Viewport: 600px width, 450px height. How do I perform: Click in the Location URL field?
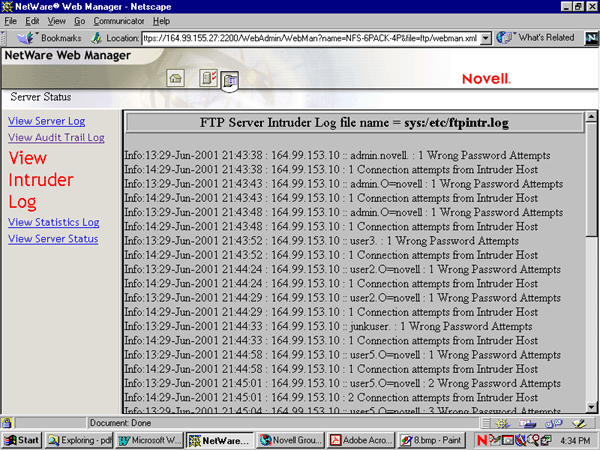click(x=310, y=38)
